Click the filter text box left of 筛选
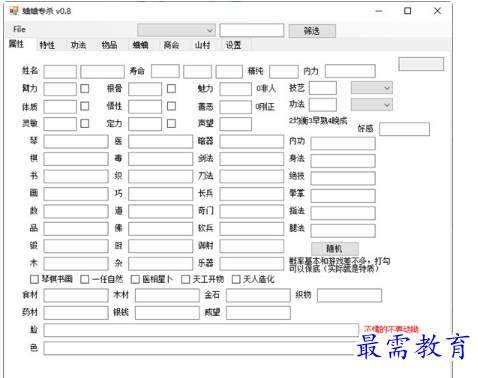The width and height of the screenshot is (478, 378). click(x=252, y=30)
